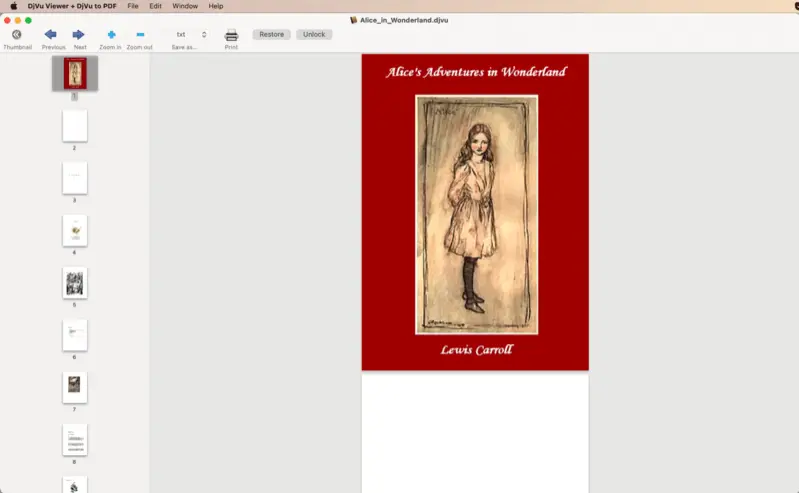Click the Unlock button
Image resolution: width=799 pixels, height=493 pixels.
(x=314, y=34)
